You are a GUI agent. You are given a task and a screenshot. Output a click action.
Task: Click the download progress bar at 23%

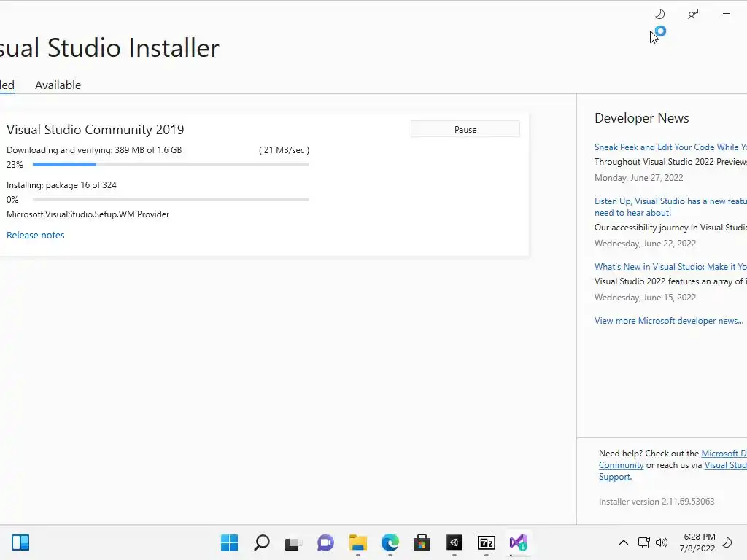(171, 164)
